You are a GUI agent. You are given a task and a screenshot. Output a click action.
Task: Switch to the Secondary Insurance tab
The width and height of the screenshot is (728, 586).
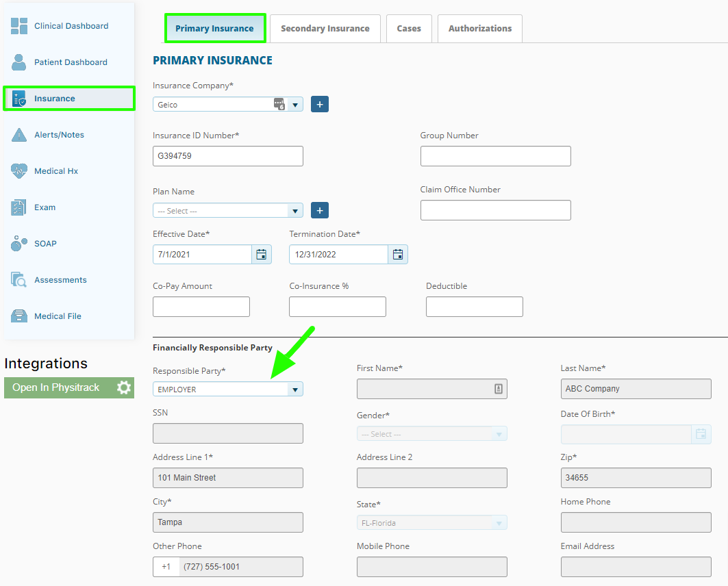(325, 28)
